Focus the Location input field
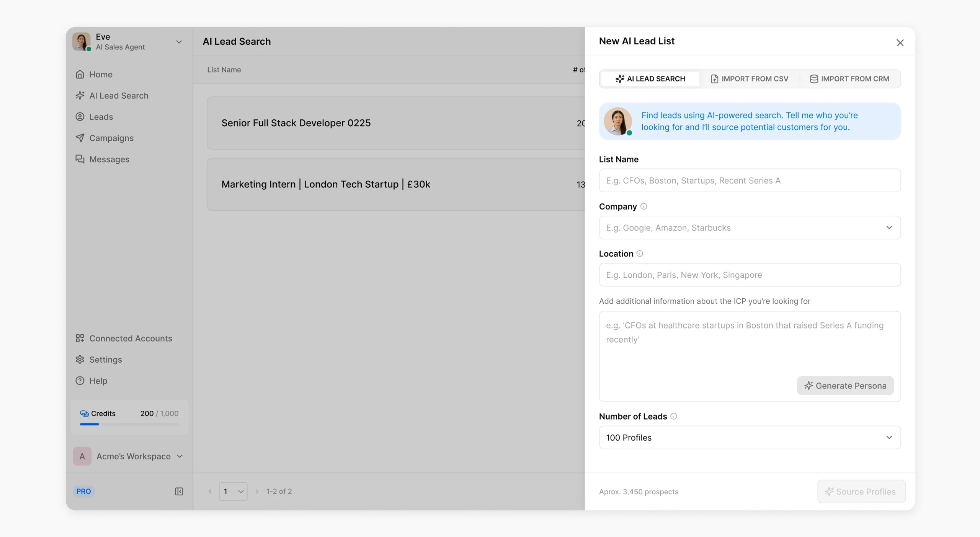980x537 pixels. coord(750,275)
